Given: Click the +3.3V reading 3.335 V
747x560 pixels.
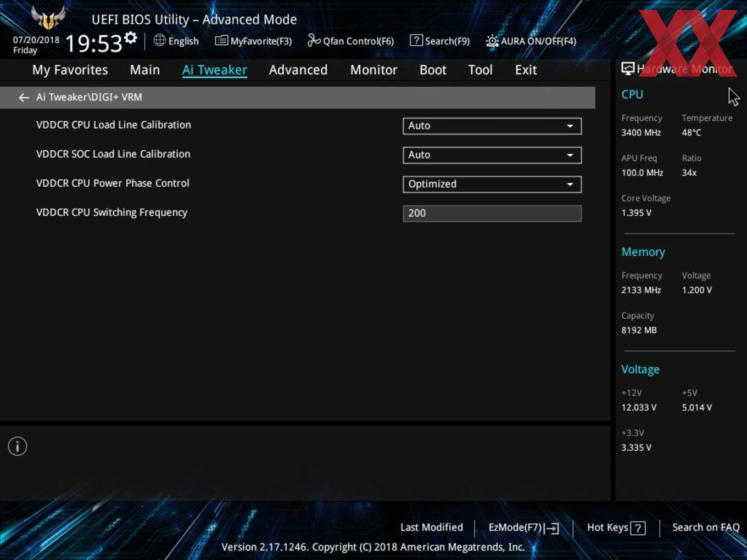Looking at the screenshot, I should 636,447.
